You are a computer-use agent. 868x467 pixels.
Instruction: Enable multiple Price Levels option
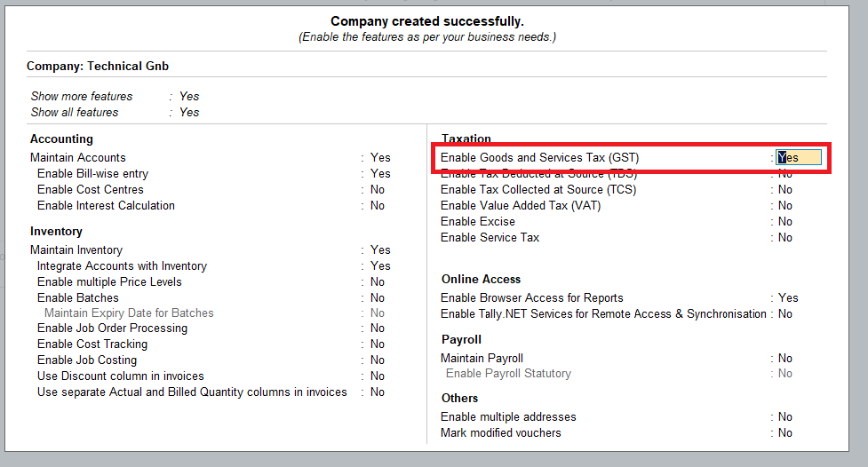378,281
